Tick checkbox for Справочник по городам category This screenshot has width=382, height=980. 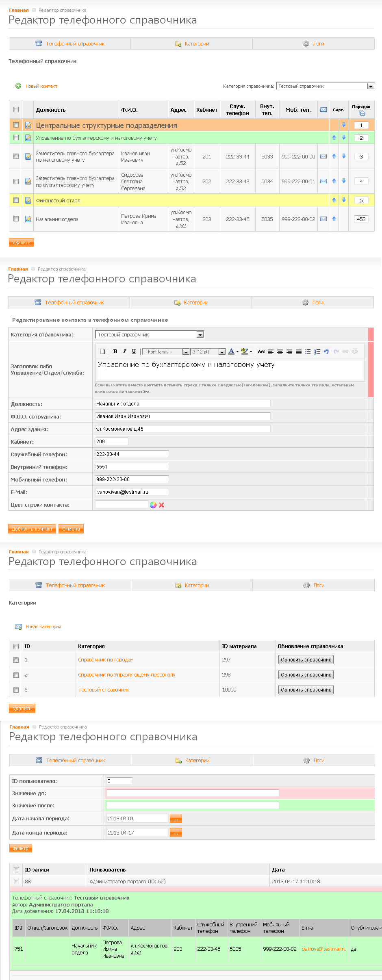[16, 660]
